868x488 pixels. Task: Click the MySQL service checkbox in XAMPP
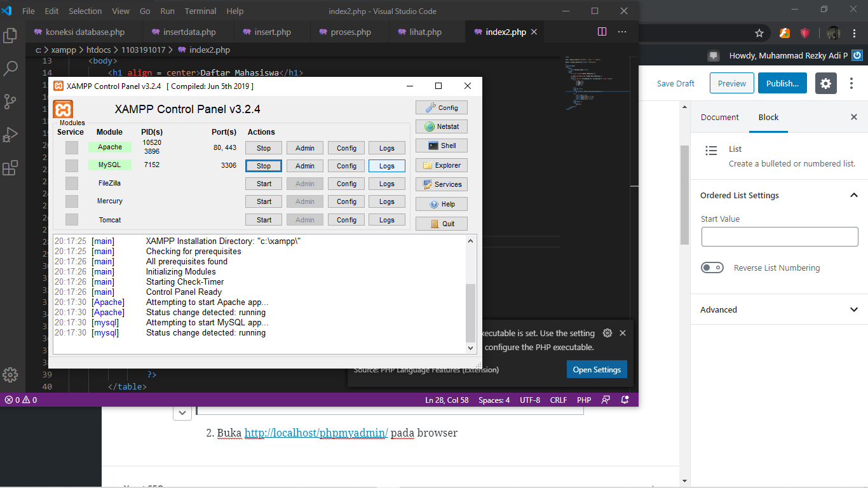(x=72, y=165)
